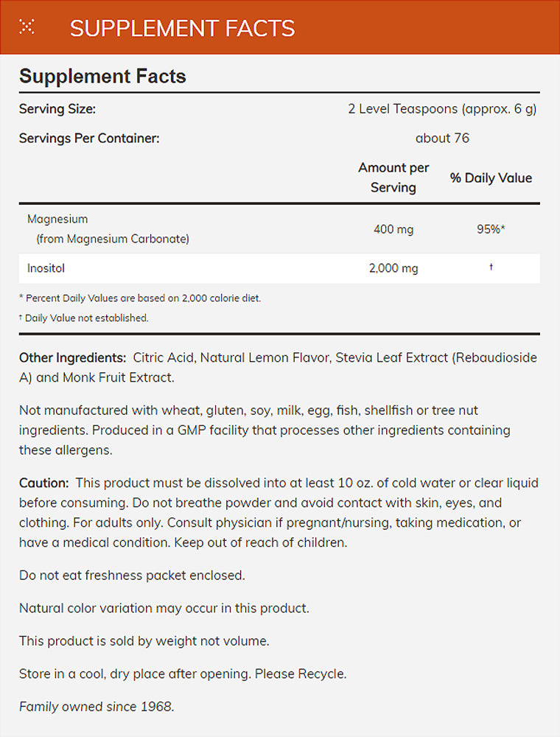Image resolution: width=560 pixels, height=737 pixels.
Task: Click the freshness packet warning line
Action: 132,575
